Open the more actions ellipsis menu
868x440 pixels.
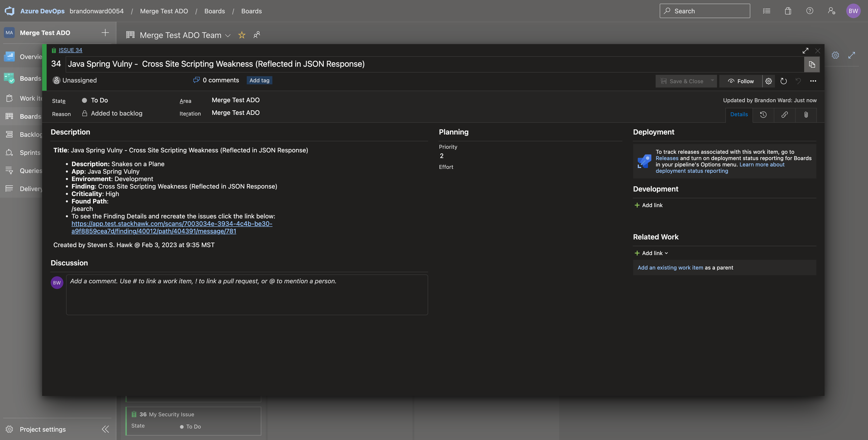813,81
